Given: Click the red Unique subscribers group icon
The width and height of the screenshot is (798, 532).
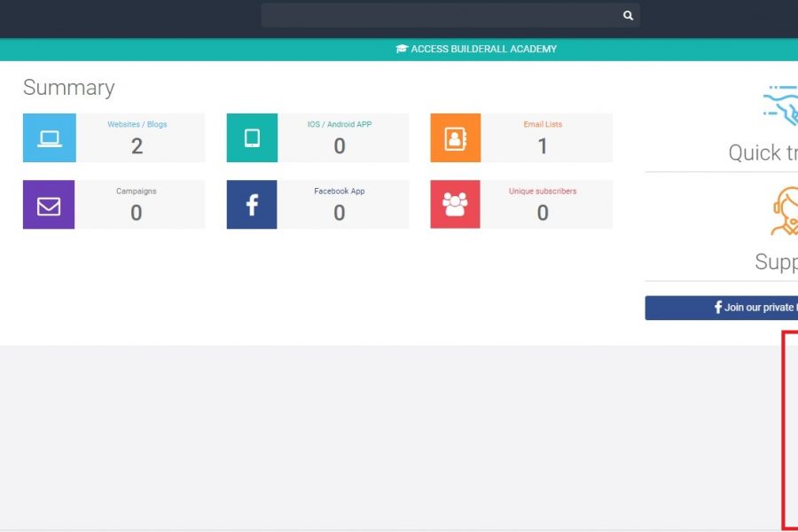Looking at the screenshot, I should pos(455,205).
